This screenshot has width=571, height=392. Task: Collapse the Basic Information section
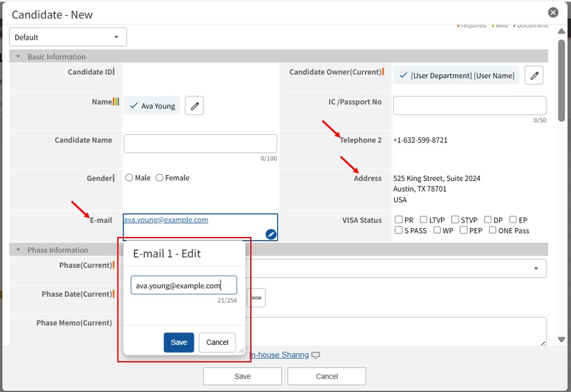pos(19,57)
